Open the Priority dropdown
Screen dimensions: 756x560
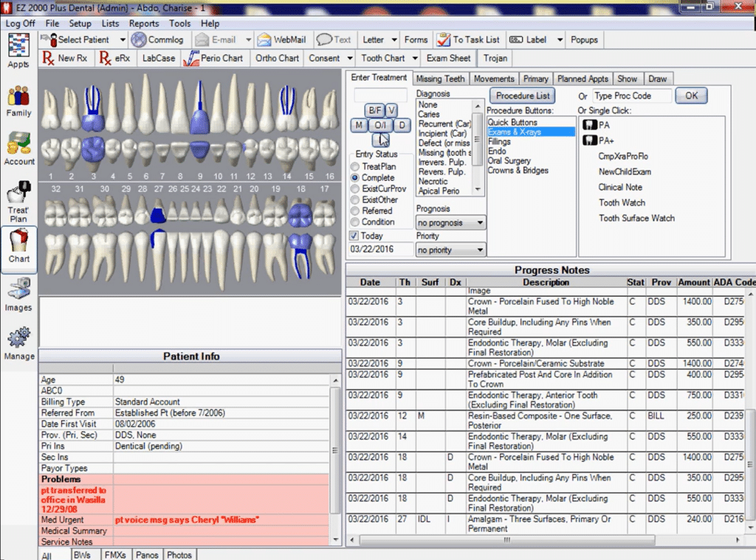point(450,249)
